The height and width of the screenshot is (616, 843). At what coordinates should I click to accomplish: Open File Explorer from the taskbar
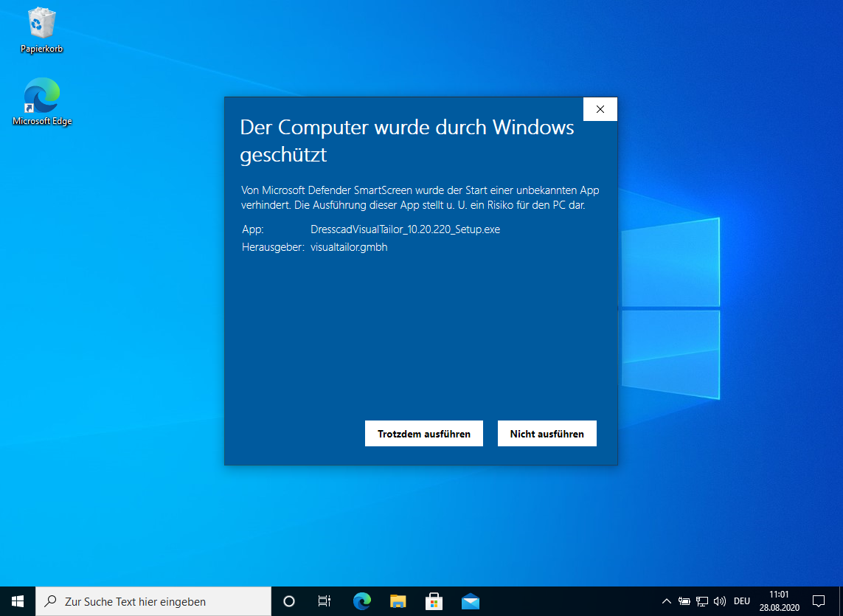pos(398,601)
